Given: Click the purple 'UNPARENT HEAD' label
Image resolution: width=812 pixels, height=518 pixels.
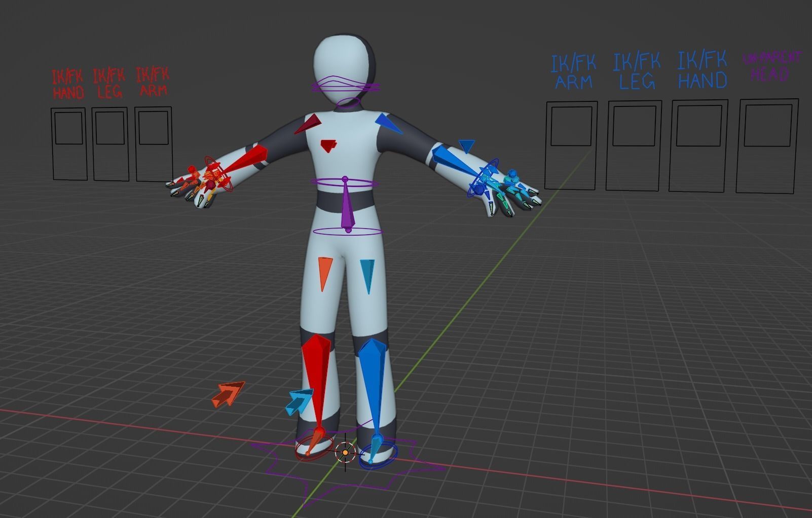Looking at the screenshot, I should [771, 66].
